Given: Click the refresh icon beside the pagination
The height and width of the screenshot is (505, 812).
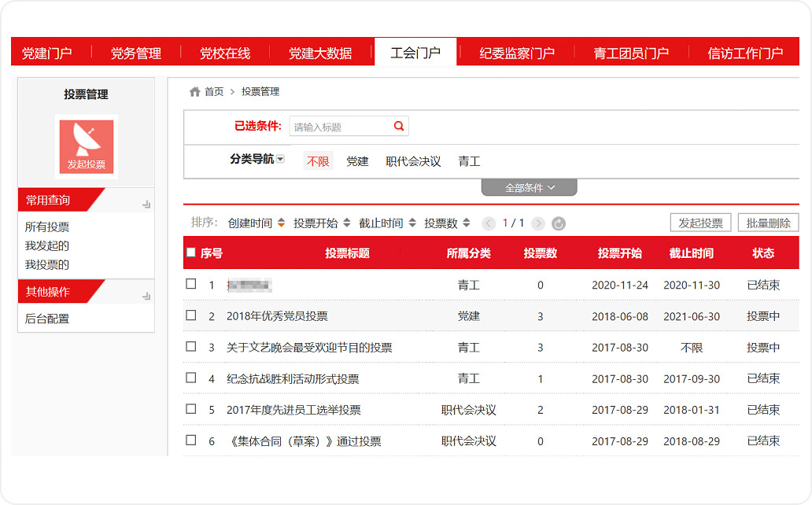Looking at the screenshot, I should 559,223.
